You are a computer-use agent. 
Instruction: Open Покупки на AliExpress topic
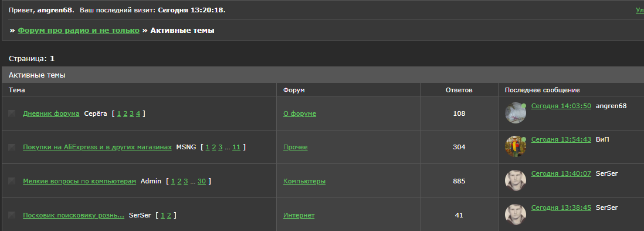tap(97, 148)
